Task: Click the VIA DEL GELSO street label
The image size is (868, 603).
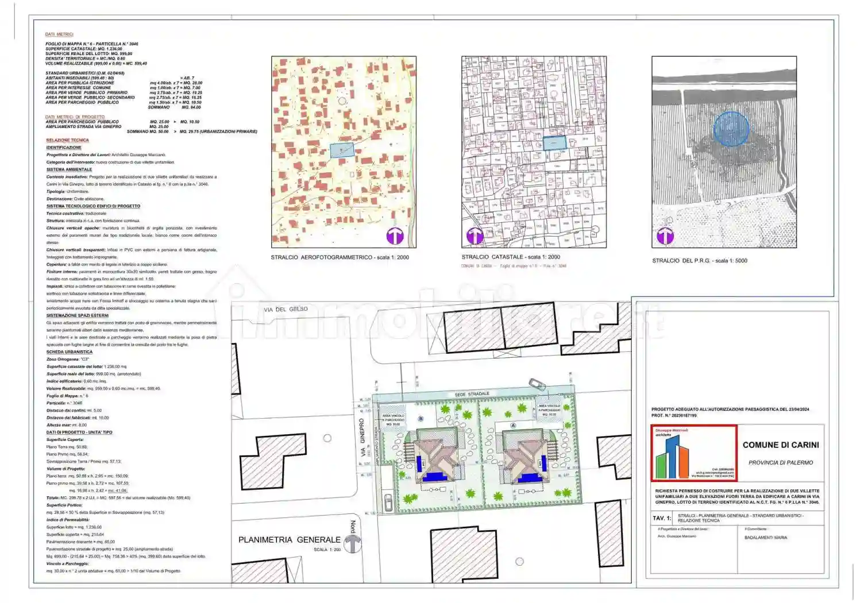Action: (286, 310)
